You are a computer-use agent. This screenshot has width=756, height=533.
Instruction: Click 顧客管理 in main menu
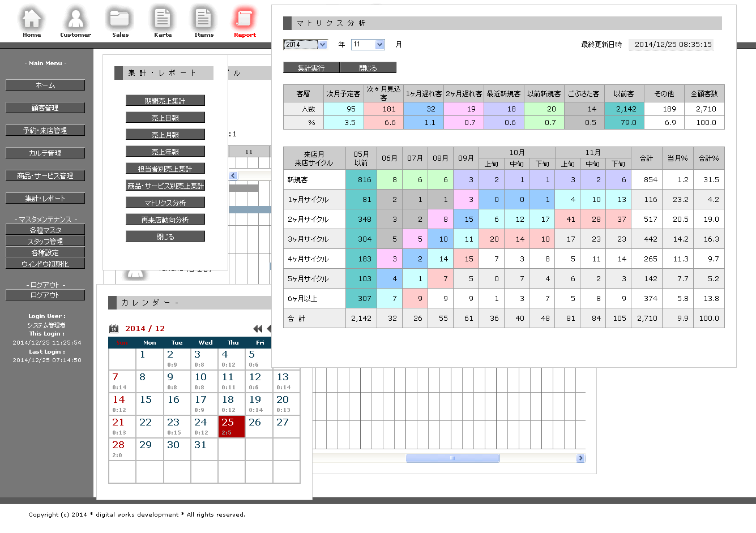(x=45, y=108)
